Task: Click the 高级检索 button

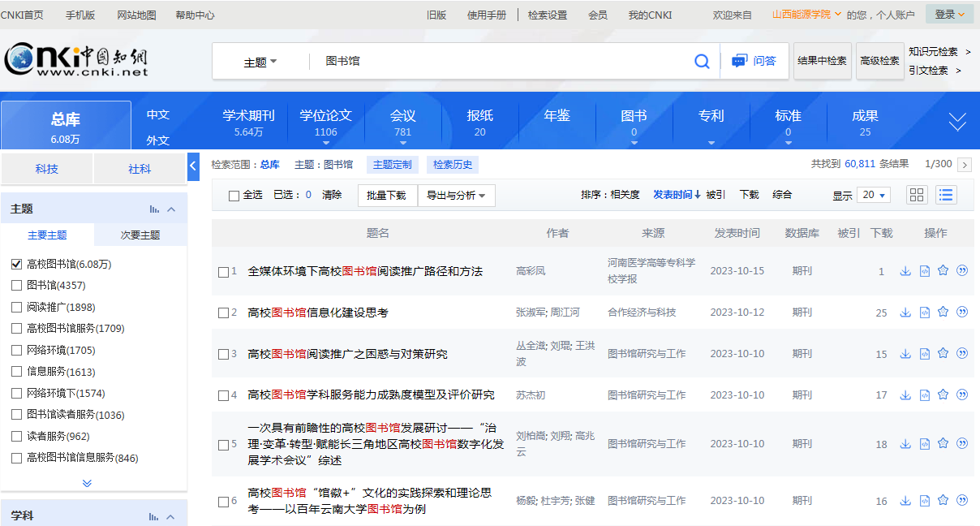Action: [x=879, y=61]
